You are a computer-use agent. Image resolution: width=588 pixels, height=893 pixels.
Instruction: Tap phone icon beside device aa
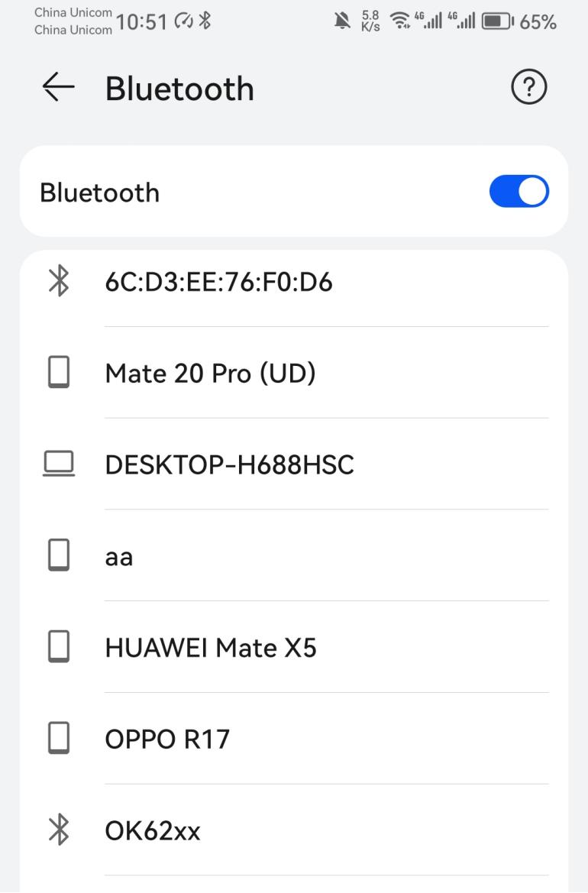pos(59,555)
